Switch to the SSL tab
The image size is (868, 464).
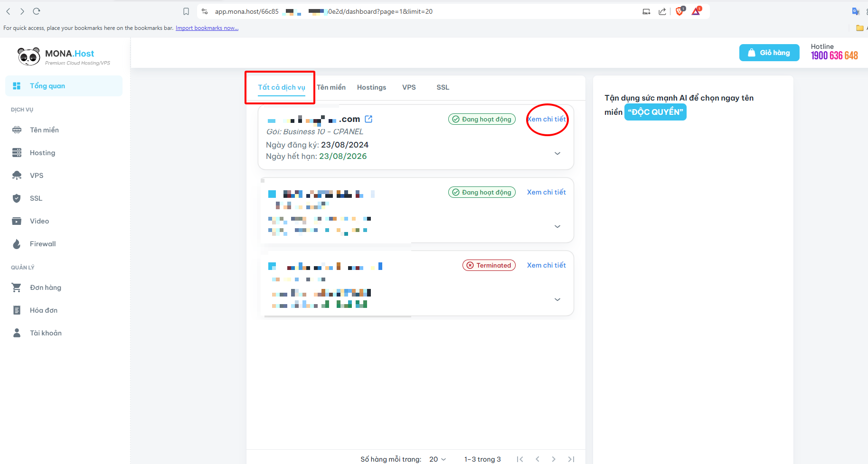pyautogui.click(x=443, y=87)
